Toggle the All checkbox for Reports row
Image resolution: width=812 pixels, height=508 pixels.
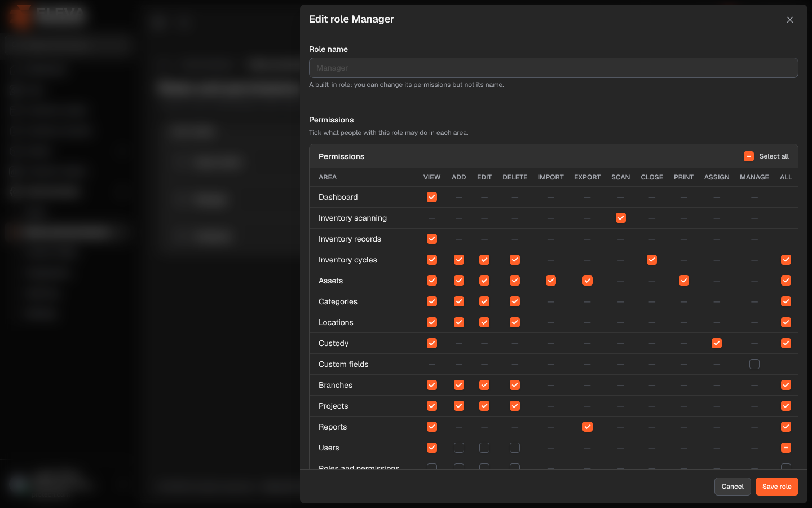click(786, 427)
